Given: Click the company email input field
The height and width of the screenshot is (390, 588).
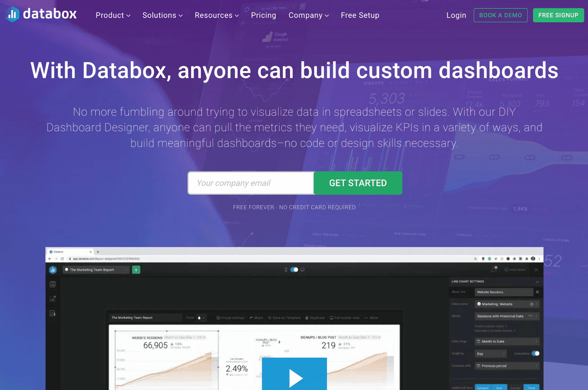Looking at the screenshot, I should coord(251,183).
